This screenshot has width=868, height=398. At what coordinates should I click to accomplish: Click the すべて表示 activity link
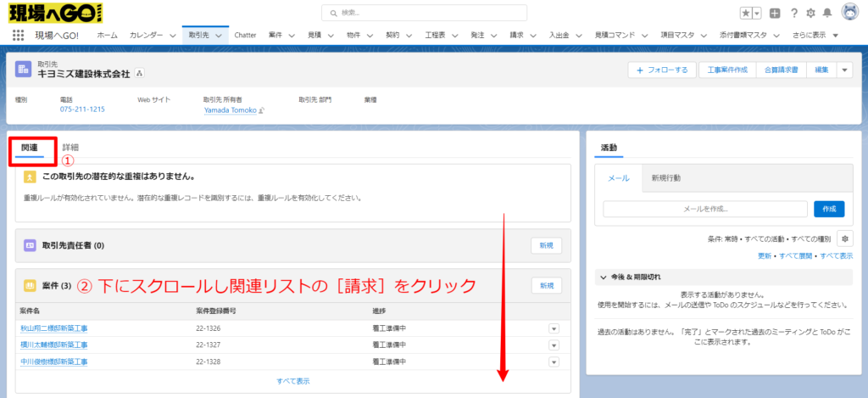click(x=837, y=256)
